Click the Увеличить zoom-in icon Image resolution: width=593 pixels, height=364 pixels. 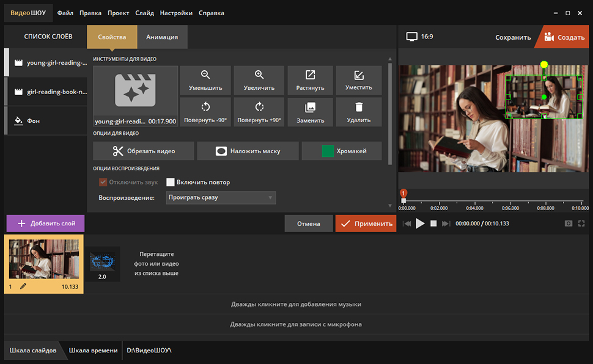(259, 75)
